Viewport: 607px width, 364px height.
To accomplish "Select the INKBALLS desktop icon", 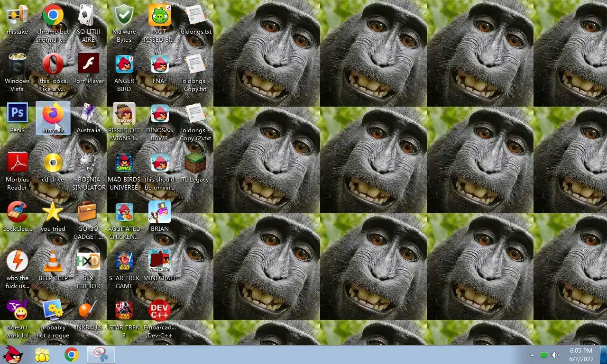I will pos(89,316).
